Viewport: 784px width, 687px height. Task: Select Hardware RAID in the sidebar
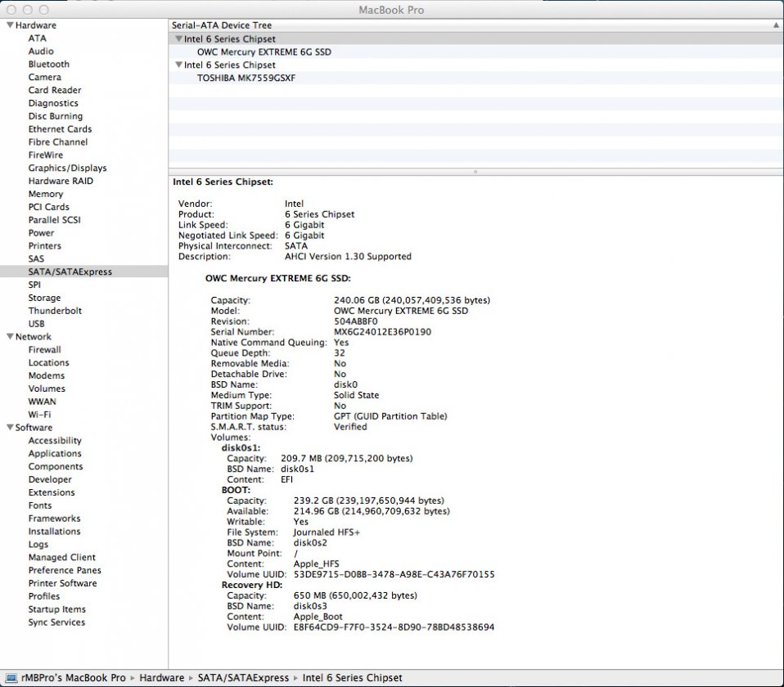pos(61,182)
